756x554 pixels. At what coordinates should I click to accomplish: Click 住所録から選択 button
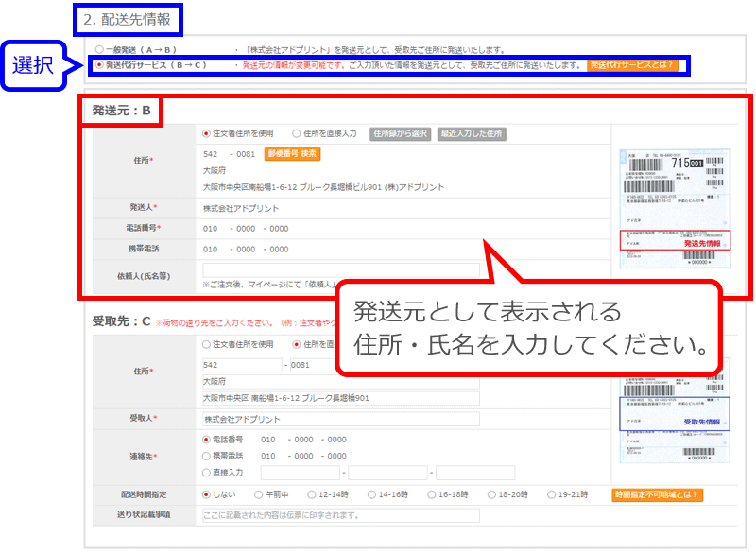click(x=400, y=133)
